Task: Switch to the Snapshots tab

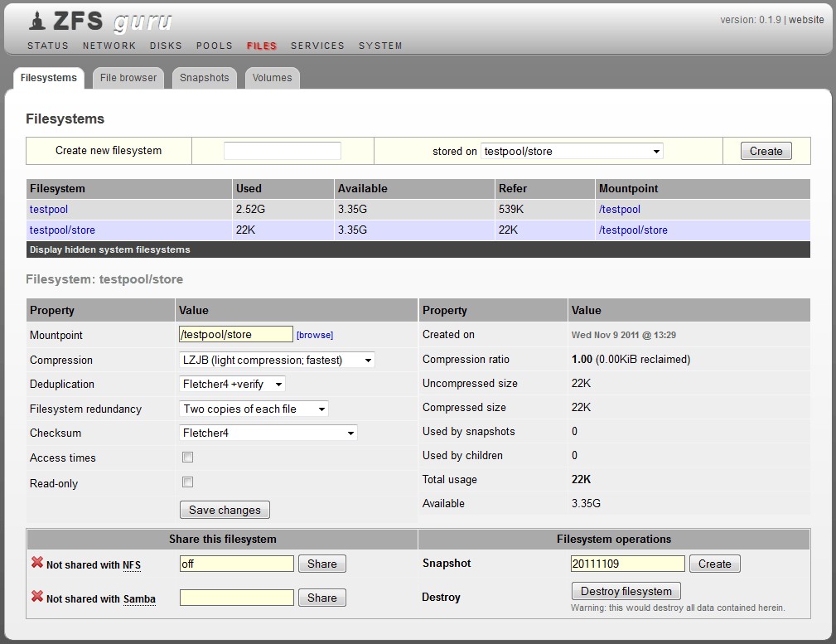Action: tap(204, 78)
